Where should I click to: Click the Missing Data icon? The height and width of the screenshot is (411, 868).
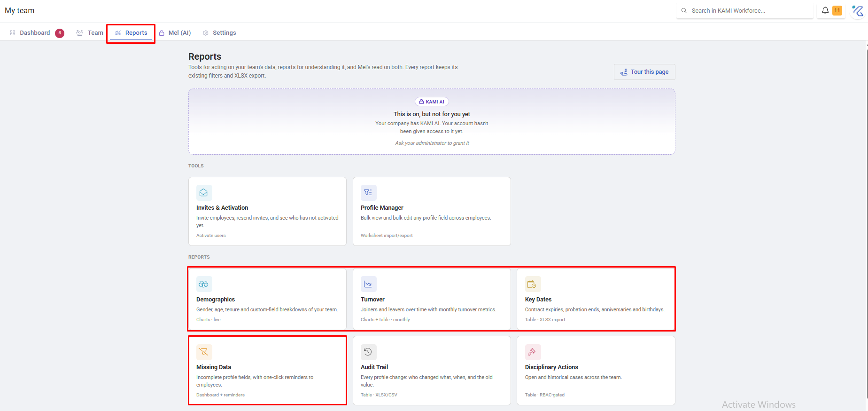point(204,352)
